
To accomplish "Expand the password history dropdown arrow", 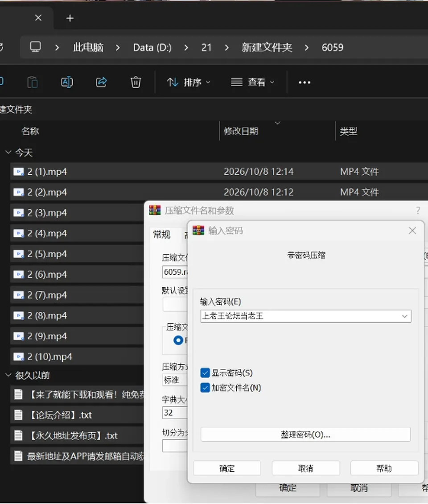I will pyautogui.click(x=404, y=316).
